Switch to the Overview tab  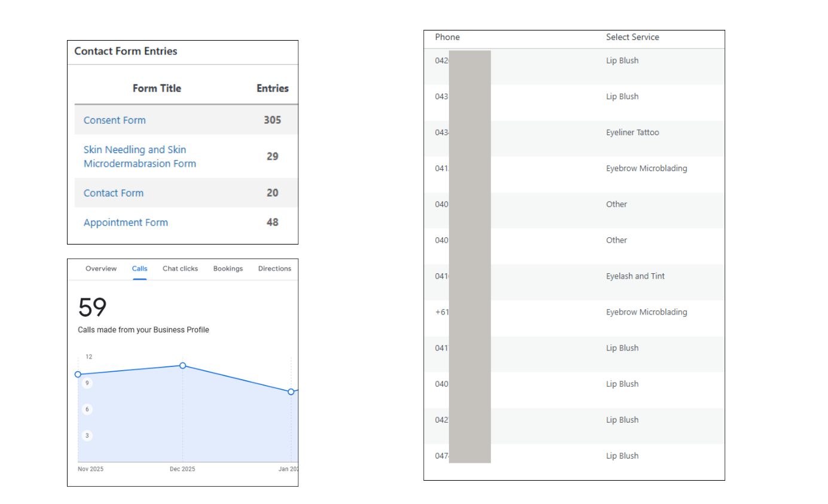[101, 268]
